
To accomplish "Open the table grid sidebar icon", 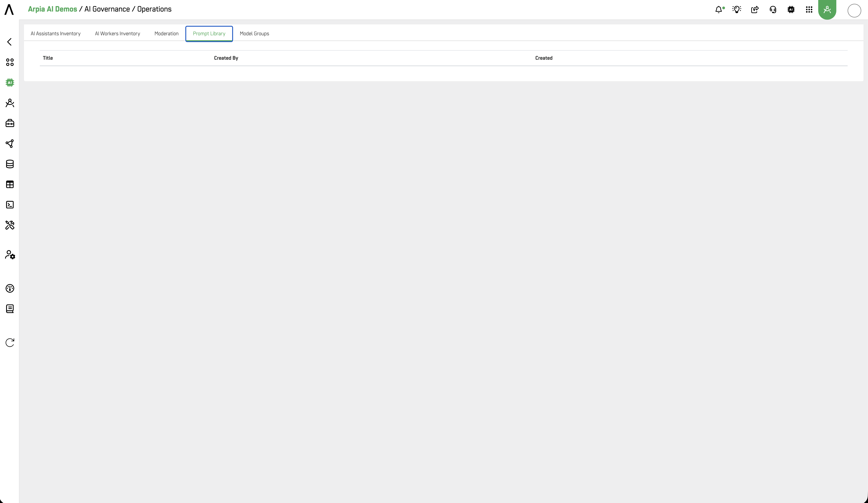I will coord(10,184).
